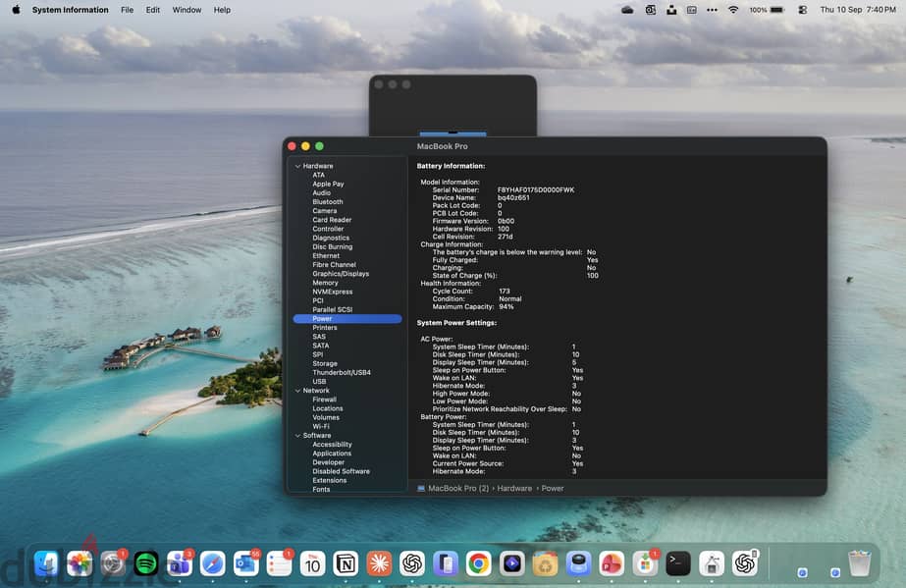Collapse the Hardware section chevron
906x588 pixels.
click(x=297, y=166)
